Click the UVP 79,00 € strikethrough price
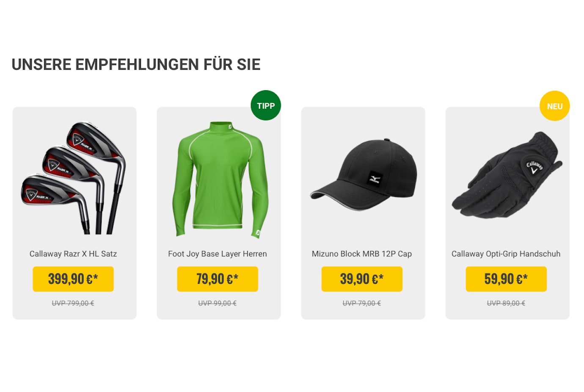Image resolution: width=584 pixels, height=392 pixels. coord(362,303)
